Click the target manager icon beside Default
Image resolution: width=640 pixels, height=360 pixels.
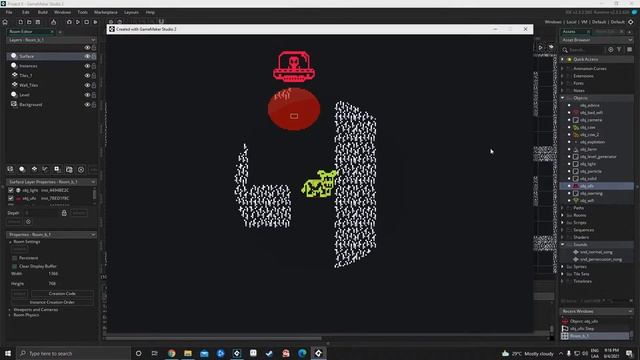(x=631, y=22)
